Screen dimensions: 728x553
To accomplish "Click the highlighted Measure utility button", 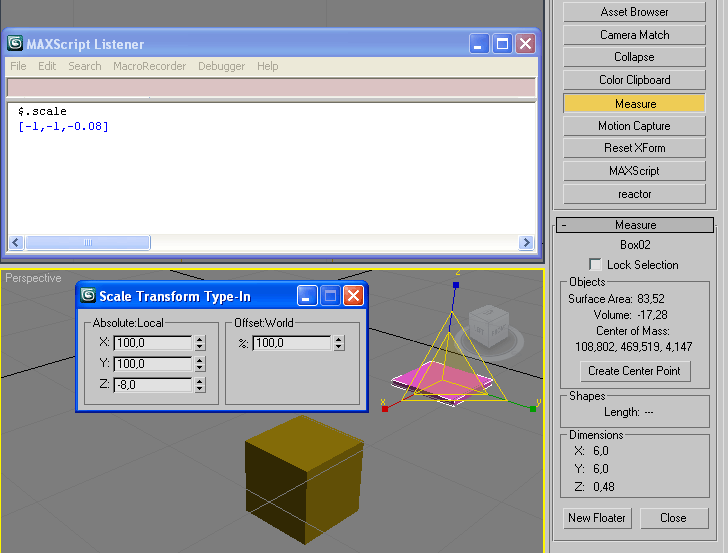I will [x=634, y=104].
